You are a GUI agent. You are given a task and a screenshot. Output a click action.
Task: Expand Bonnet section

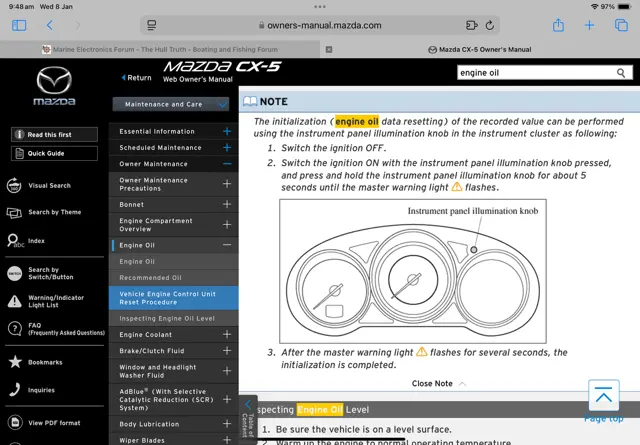tap(227, 204)
